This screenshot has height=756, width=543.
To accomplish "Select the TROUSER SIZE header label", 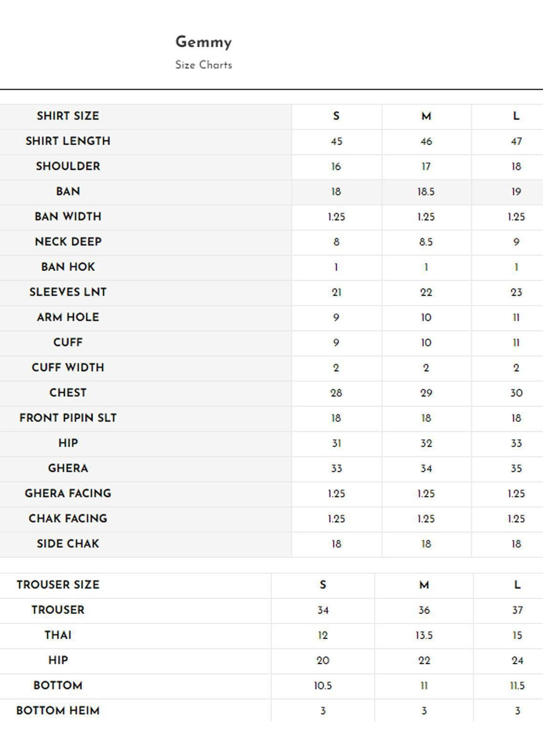I will point(58,584).
